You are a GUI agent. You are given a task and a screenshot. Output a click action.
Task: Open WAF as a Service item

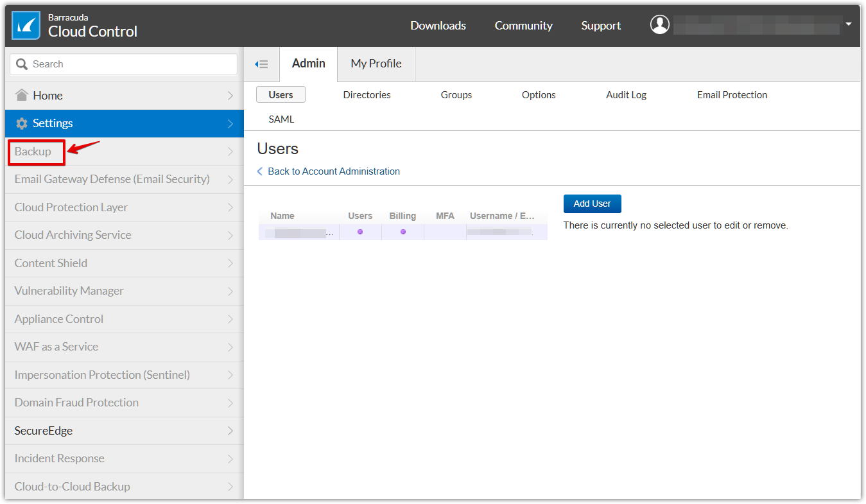coord(125,347)
